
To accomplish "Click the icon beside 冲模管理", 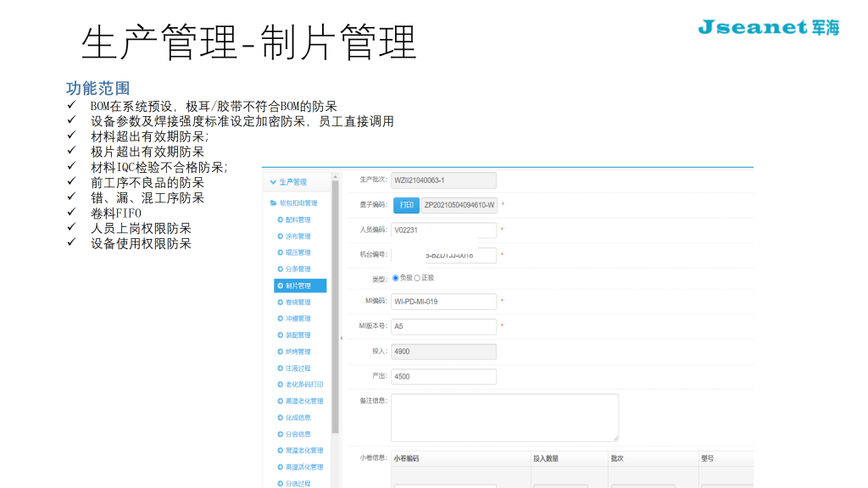I will pyautogui.click(x=281, y=319).
